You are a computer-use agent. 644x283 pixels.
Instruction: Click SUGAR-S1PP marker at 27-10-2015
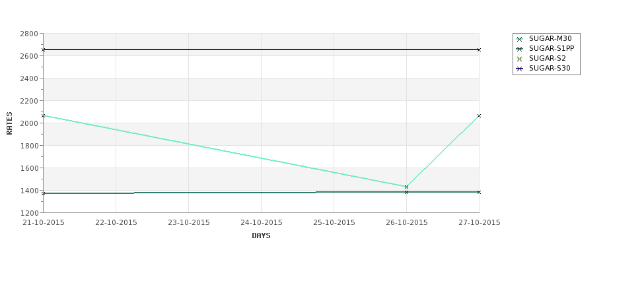pyautogui.click(x=479, y=192)
